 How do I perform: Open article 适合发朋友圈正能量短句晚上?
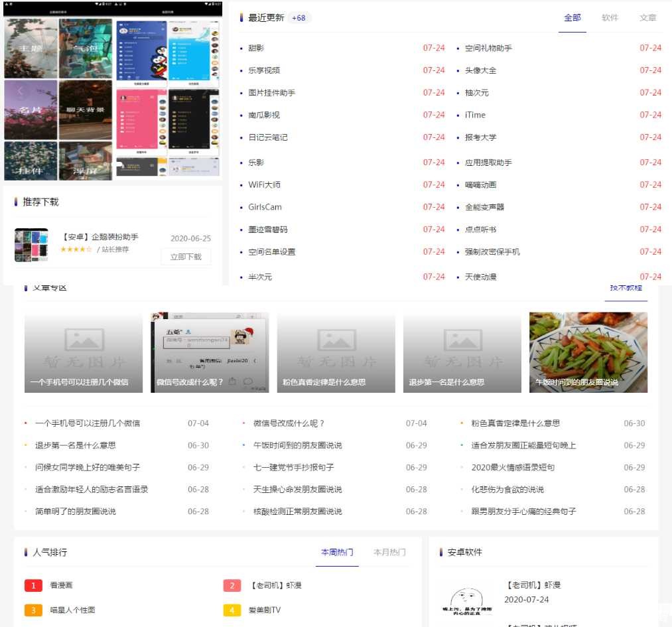[523, 445]
